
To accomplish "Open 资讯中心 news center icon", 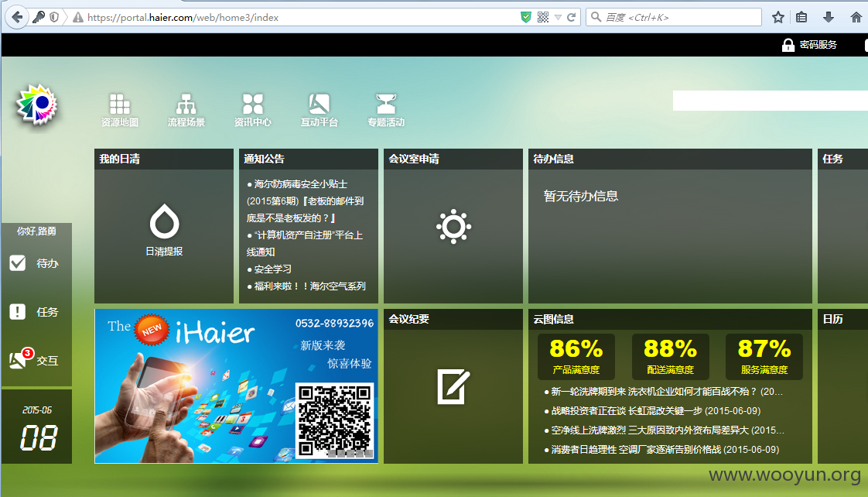I will [x=252, y=110].
